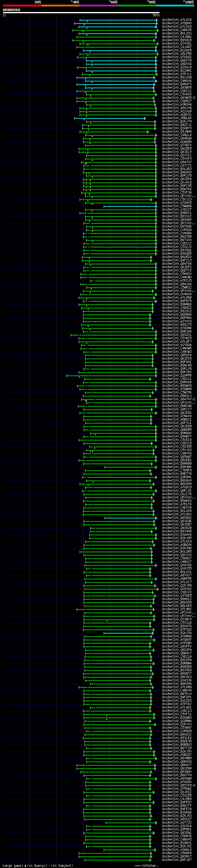The width and height of the screenshot is (197, 868).
Task: Select hit UniRef100_Q654W7
Action: pos(177,457)
